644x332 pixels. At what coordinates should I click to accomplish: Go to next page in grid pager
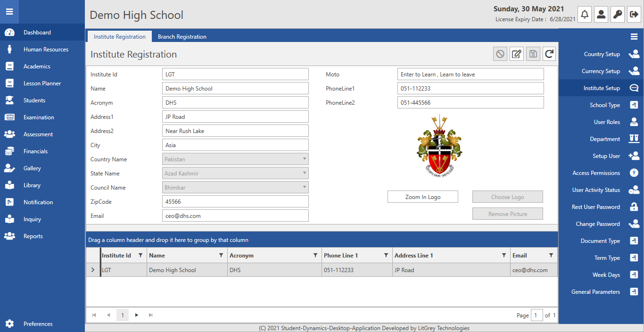137,315
